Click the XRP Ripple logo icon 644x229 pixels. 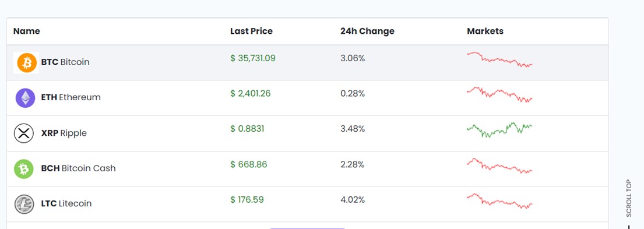coord(24,133)
